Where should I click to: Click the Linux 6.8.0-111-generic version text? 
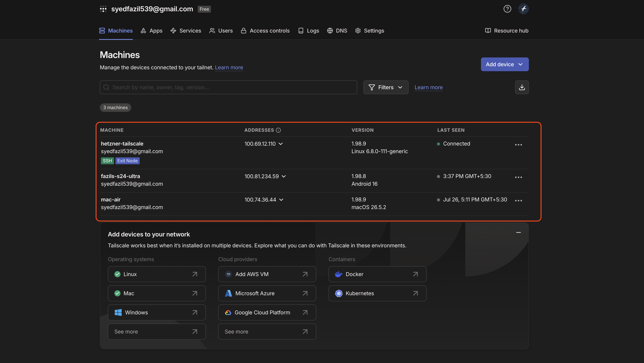click(x=379, y=151)
